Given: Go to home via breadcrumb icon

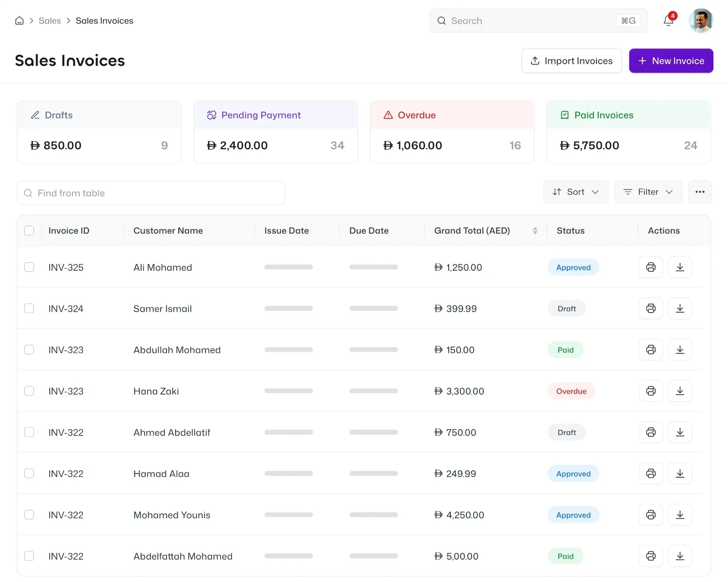Looking at the screenshot, I should (x=19, y=20).
